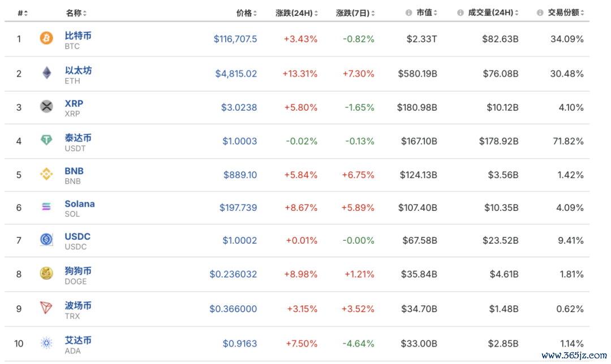Viewport: 611px width, 364px height.
Task: Click the Cardano ADA dotted icon
Action: 46,343
